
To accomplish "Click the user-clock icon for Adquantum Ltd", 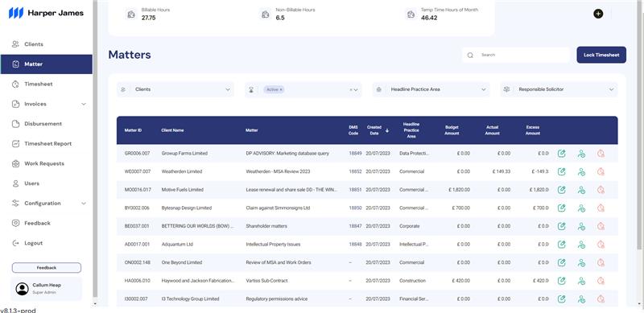I will coord(581,245).
